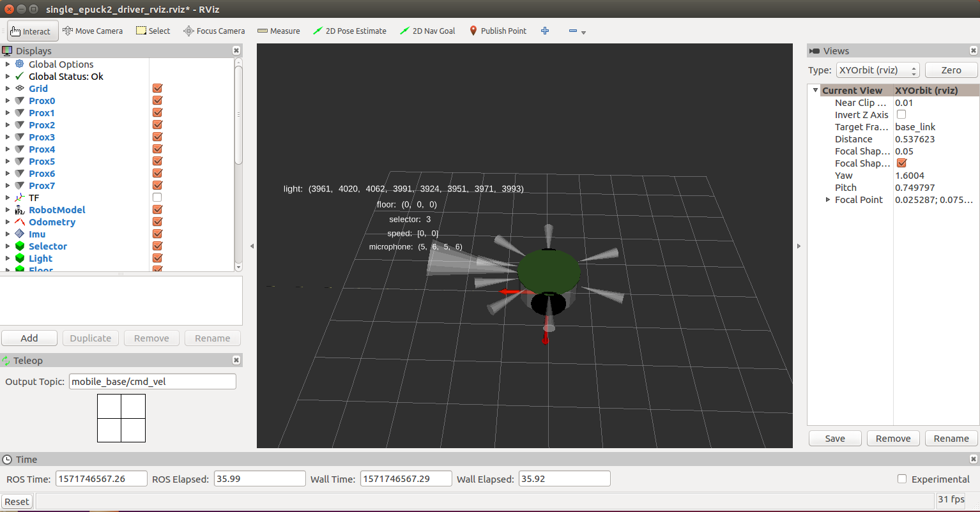Open the view Type dropdown
The height and width of the screenshot is (512, 980).
pos(877,70)
